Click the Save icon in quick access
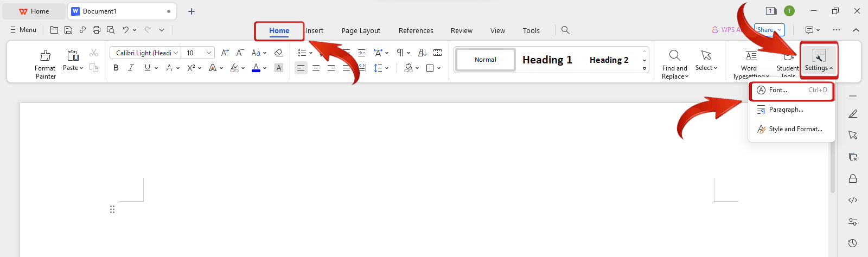The height and width of the screenshot is (257, 868). (x=68, y=30)
